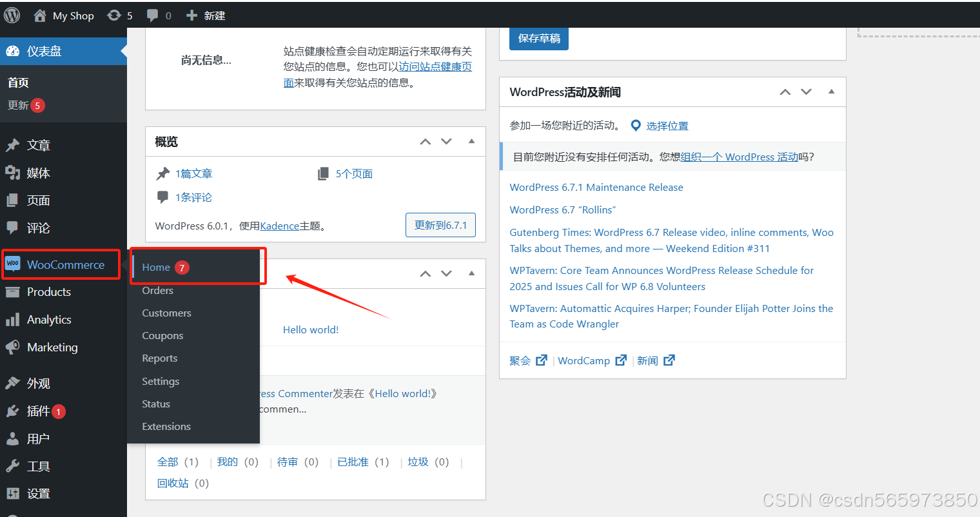The height and width of the screenshot is (517, 980).
Task: Open WordPress 6.7.1 Maintenance Release link
Action: (596, 187)
